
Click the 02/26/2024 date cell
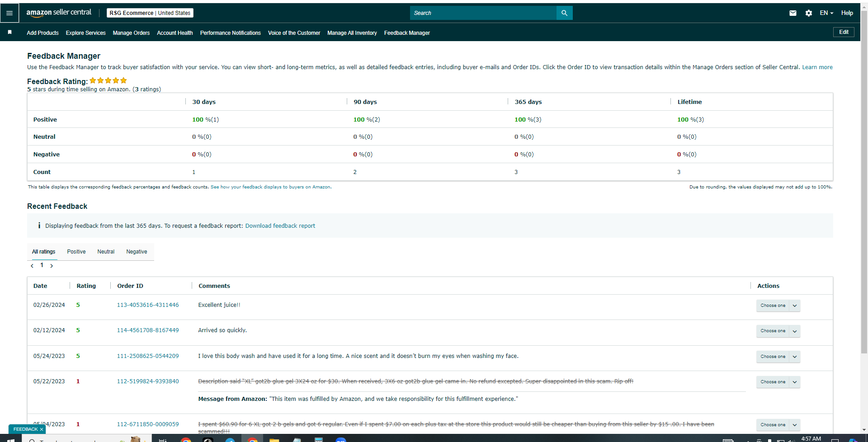[49, 305]
